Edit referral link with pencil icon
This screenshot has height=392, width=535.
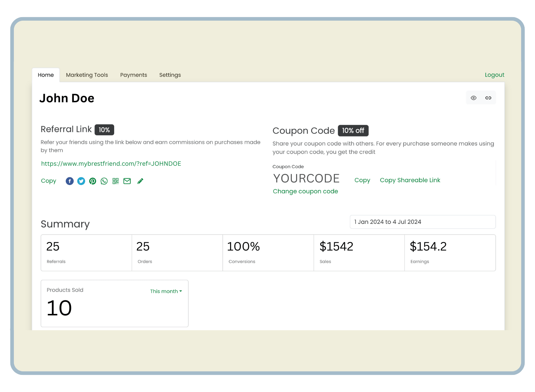click(x=140, y=181)
